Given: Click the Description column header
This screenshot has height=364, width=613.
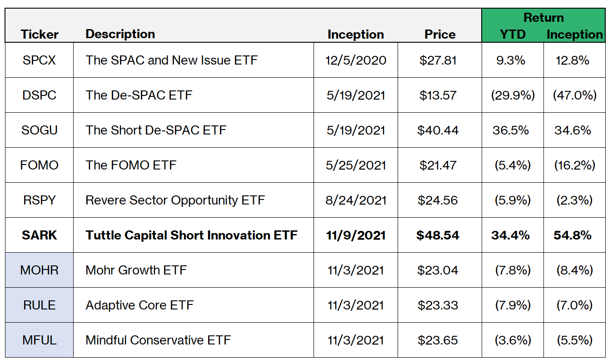Looking at the screenshot, I should tap(120, 34).
